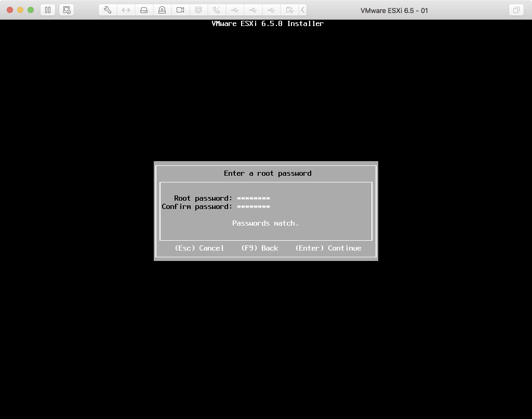
Task: Click the Bluetooth phone device icon
Action: pos(217,10)
